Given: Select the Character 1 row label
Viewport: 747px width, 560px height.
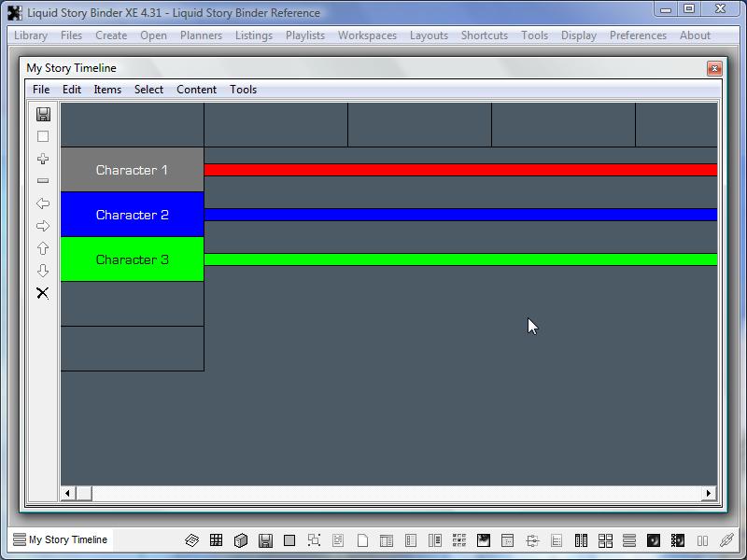Looking at the screenshot, I should (132, 170).
